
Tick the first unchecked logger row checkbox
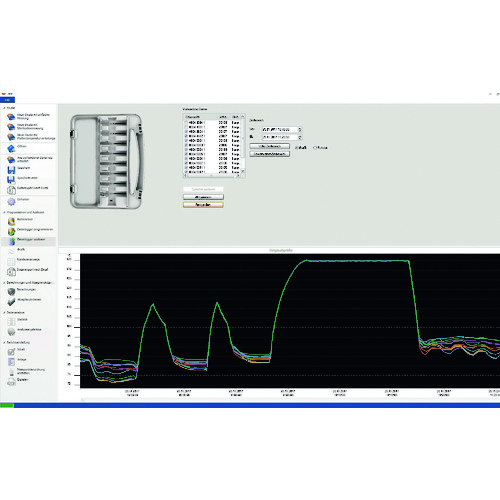pyautogui.click(x=186, y=123)
